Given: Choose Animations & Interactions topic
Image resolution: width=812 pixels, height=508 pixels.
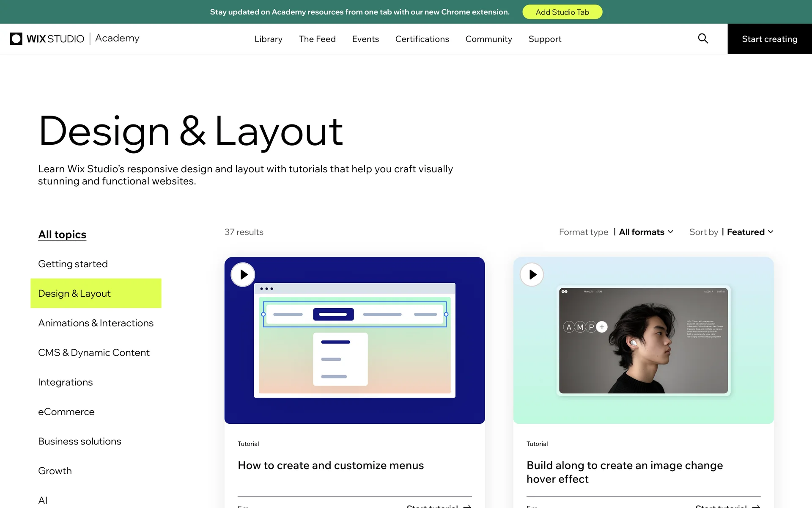Looking at the screenshot, I should pyautogui.click(x=96, y=323).
